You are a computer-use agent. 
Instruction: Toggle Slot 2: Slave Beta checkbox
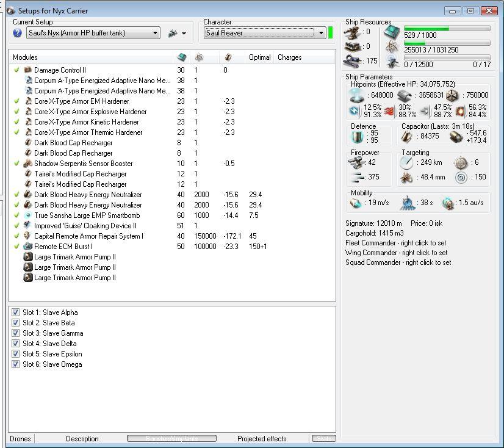pyautogui.click(x=15, y=322)
